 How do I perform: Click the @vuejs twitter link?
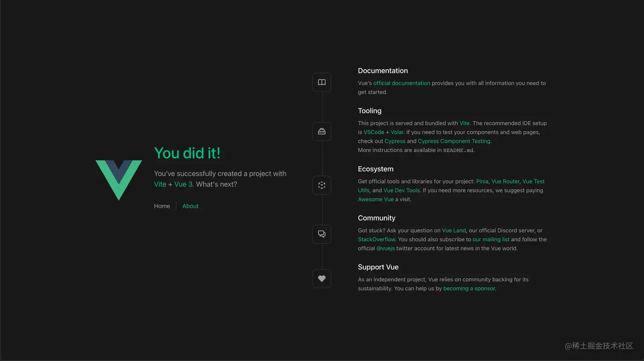(x=385, y=248)
